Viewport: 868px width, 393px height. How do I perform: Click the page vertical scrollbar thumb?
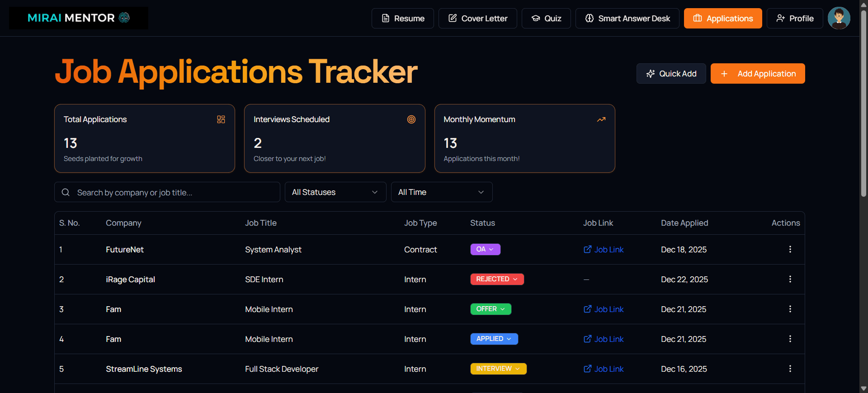click(x=863, y=103)
